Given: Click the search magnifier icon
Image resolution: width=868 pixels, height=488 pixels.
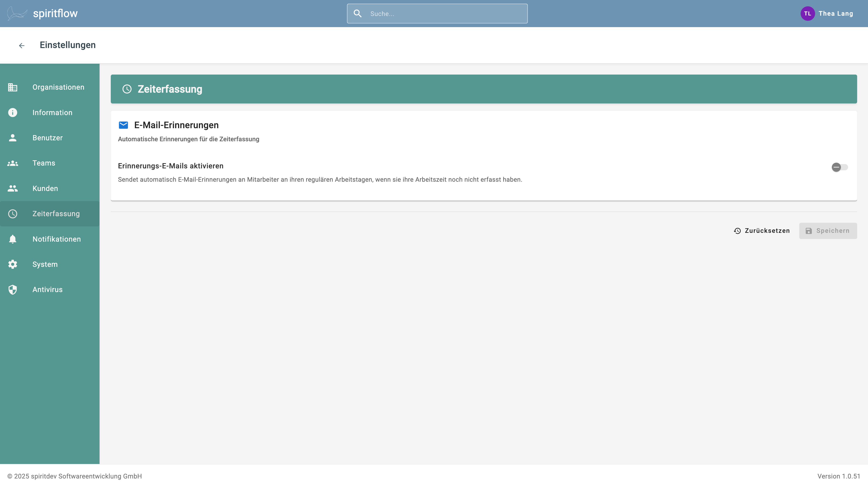Looking at the screenshot, I should (358, 14).
